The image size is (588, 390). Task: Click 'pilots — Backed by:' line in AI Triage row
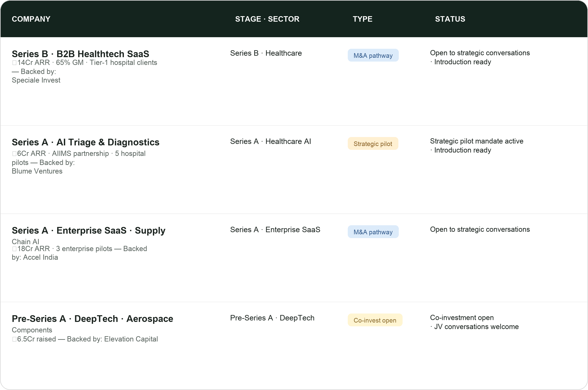[43, 162]
